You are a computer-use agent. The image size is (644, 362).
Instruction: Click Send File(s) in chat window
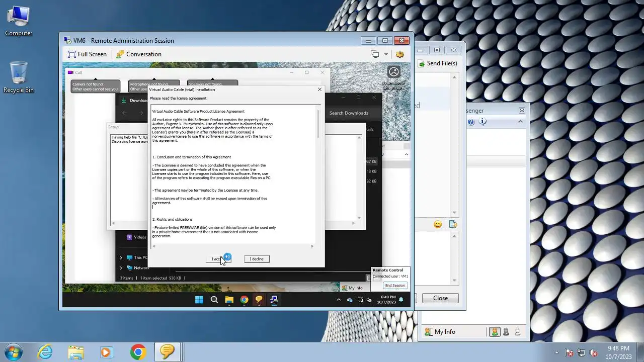437,63
